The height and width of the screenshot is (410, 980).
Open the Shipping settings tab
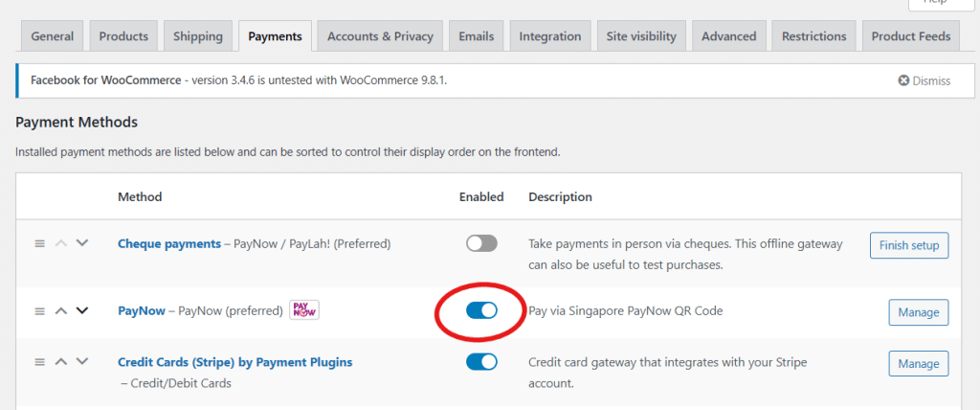pos(198,36)
